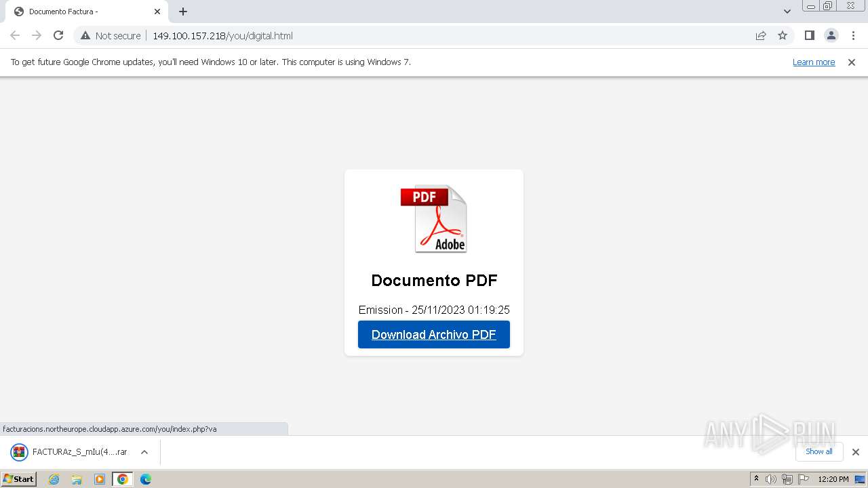Click the browser Forward arrow

37,35
